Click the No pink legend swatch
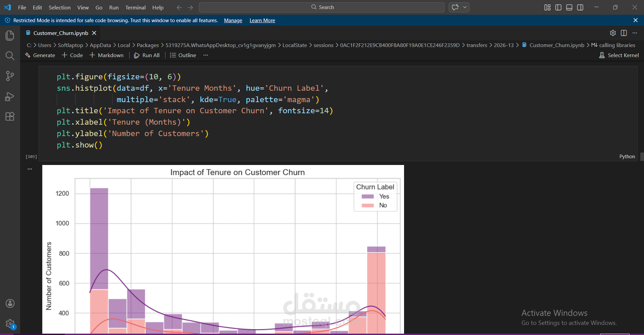This screenshot has height=335, width=644. 367,205
